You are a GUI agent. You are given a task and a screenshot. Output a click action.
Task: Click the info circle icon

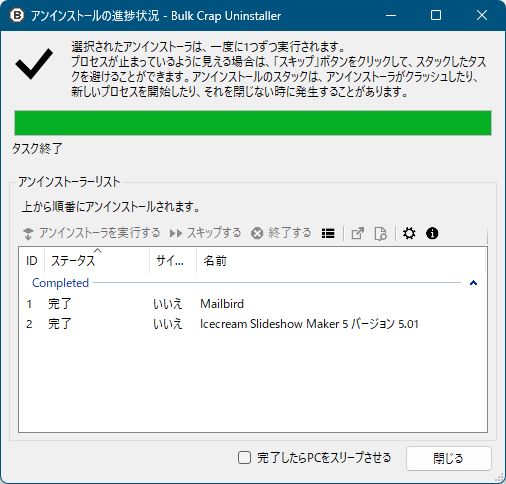(x=432, y=233)
